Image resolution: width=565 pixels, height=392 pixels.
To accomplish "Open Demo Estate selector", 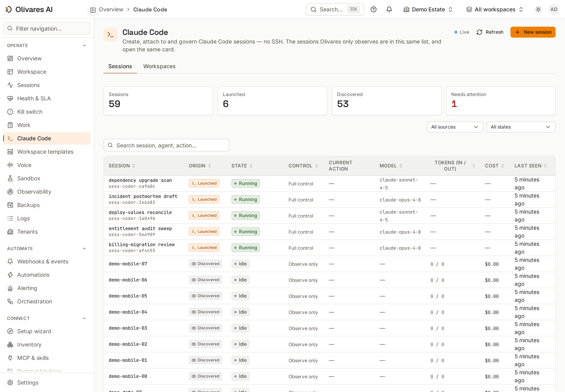I will [x=428, y=10].
